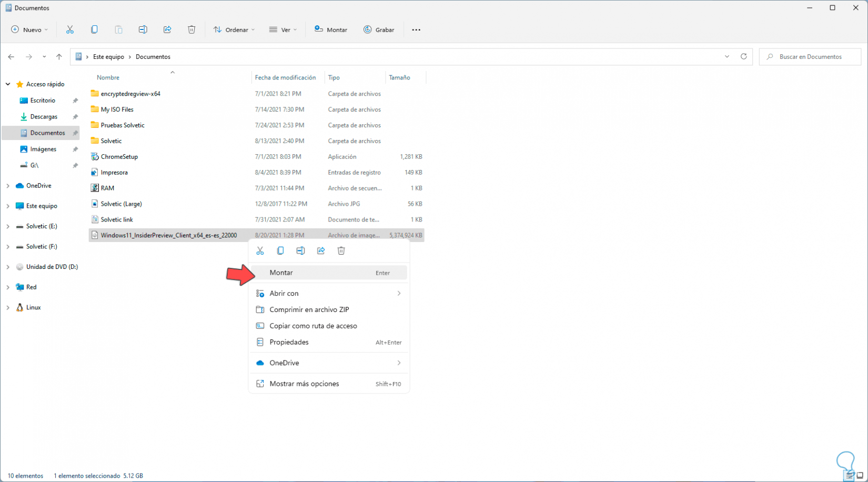Open Imágenes in quick access
Screen dimensions: 868x482
[x=43, y=149]
